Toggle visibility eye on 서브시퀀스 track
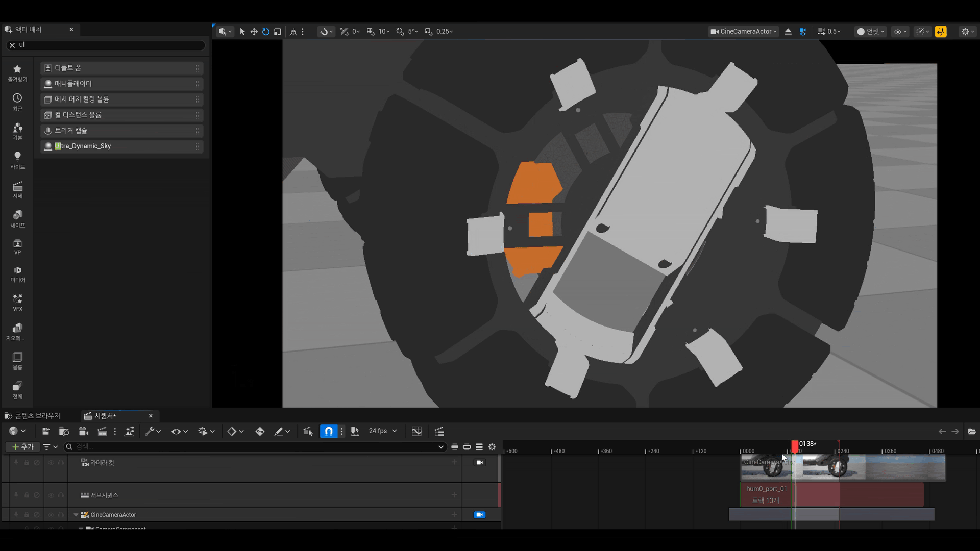The width and height of the screenshot is (980, 551). [51, 495]
